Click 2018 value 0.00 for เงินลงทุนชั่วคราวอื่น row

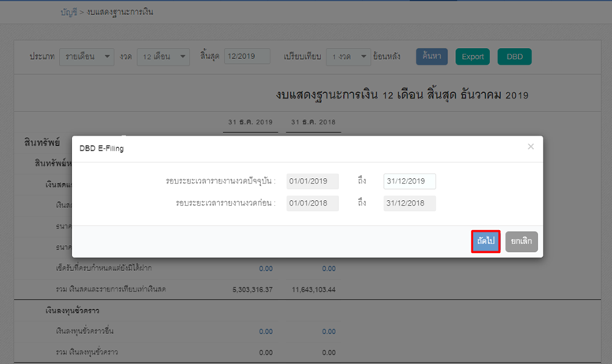click(329, 332)
